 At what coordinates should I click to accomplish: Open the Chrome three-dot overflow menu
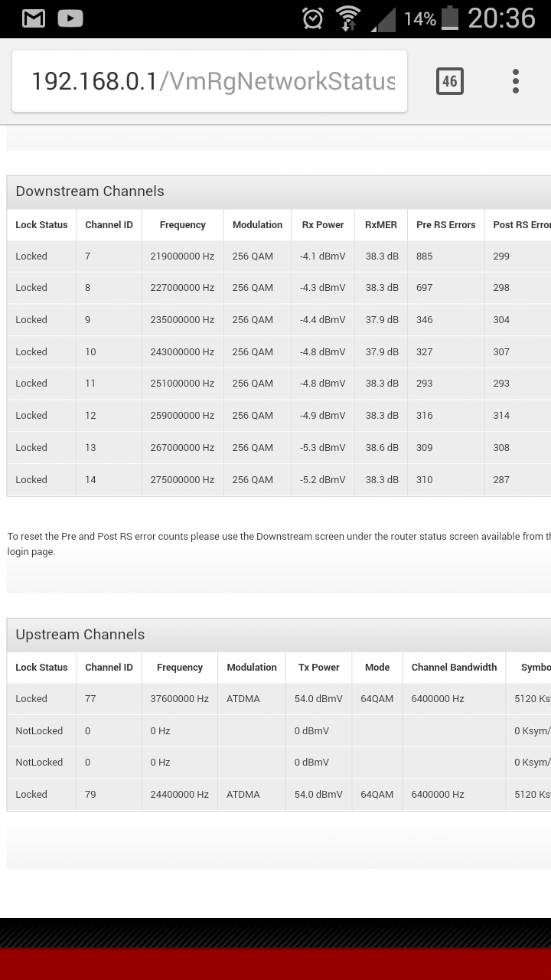(516, 81)
